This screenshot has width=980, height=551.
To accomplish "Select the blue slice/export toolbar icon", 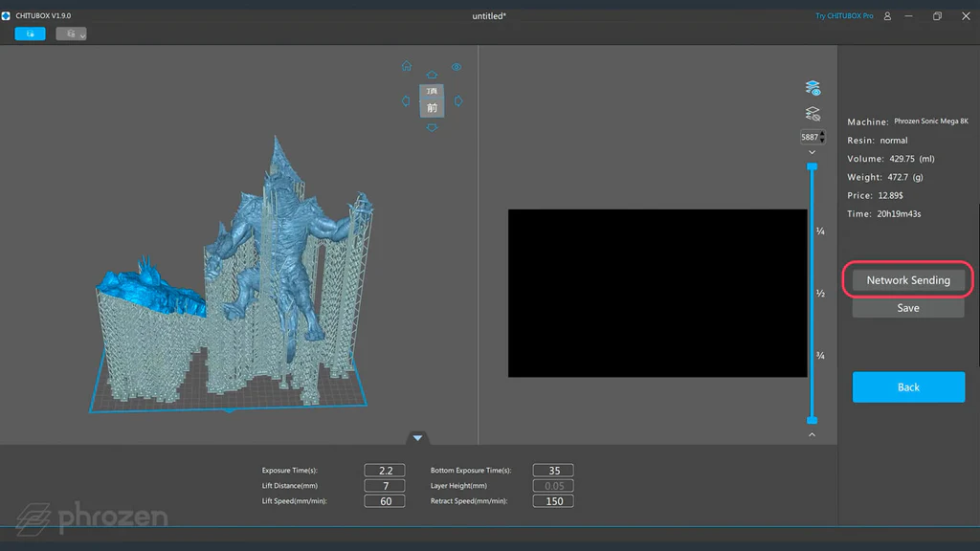I will pyautogui.click(x=31, y=33).
